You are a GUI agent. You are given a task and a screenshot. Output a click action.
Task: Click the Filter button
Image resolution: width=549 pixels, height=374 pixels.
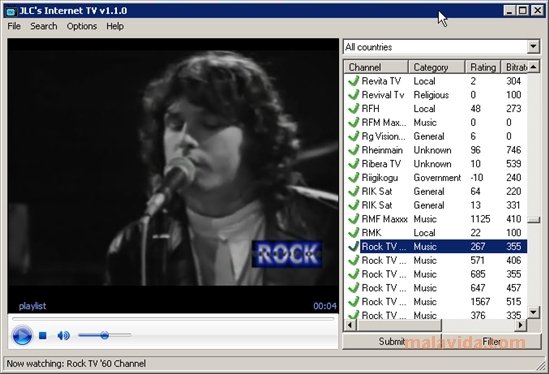[x=491, y=341]
